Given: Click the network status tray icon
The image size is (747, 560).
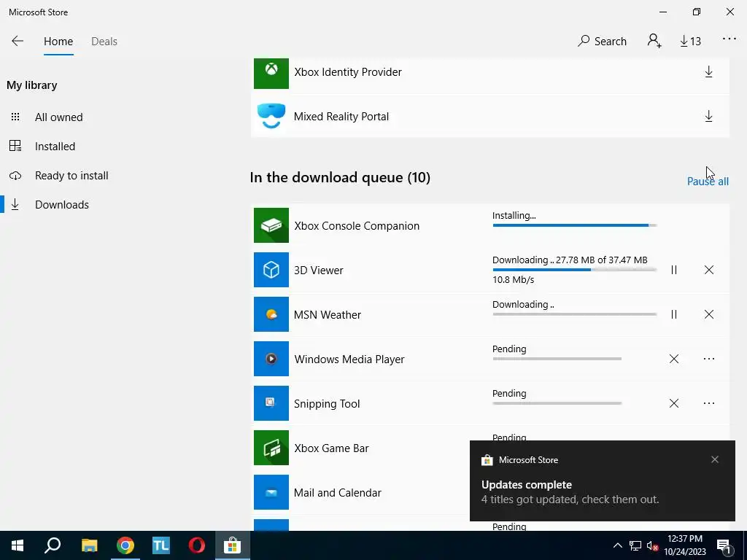Looking at the screenshot, I should point(635,545).
